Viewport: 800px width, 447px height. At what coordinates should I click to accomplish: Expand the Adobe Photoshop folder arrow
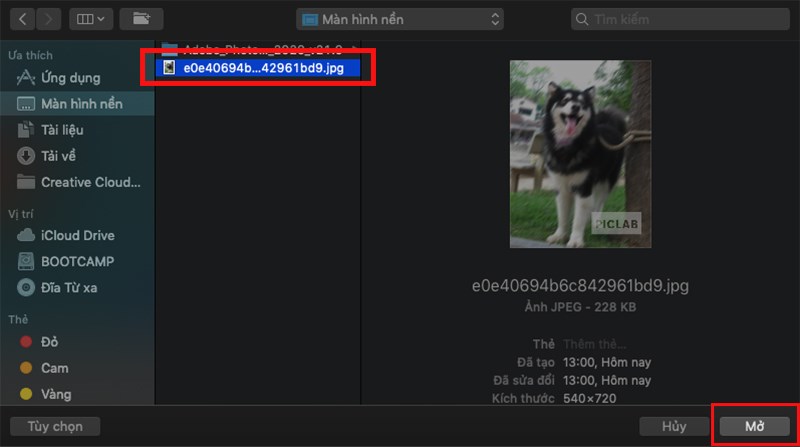pos(354,49)
